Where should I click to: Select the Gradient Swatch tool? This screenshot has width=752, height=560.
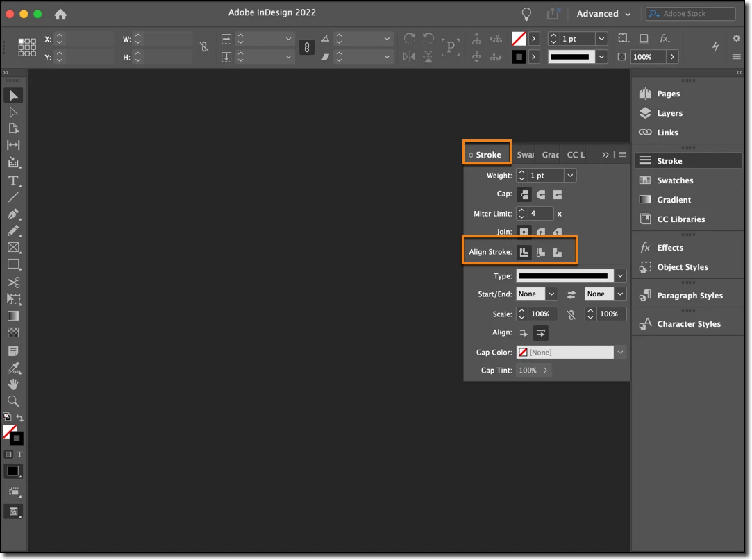point(13,316)
